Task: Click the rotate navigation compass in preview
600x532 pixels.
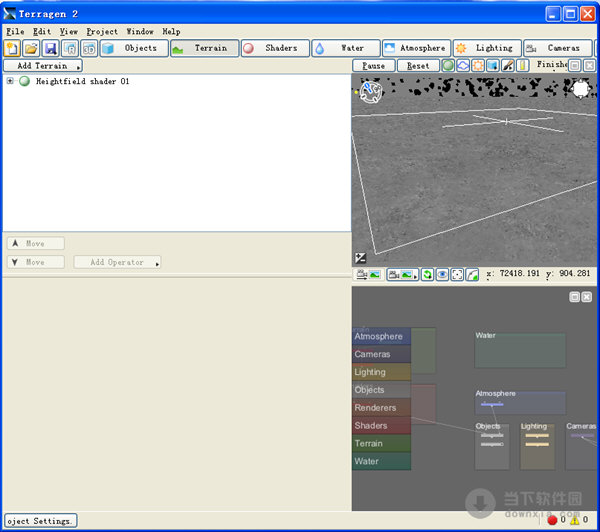Action: click(x=371, y=92)
